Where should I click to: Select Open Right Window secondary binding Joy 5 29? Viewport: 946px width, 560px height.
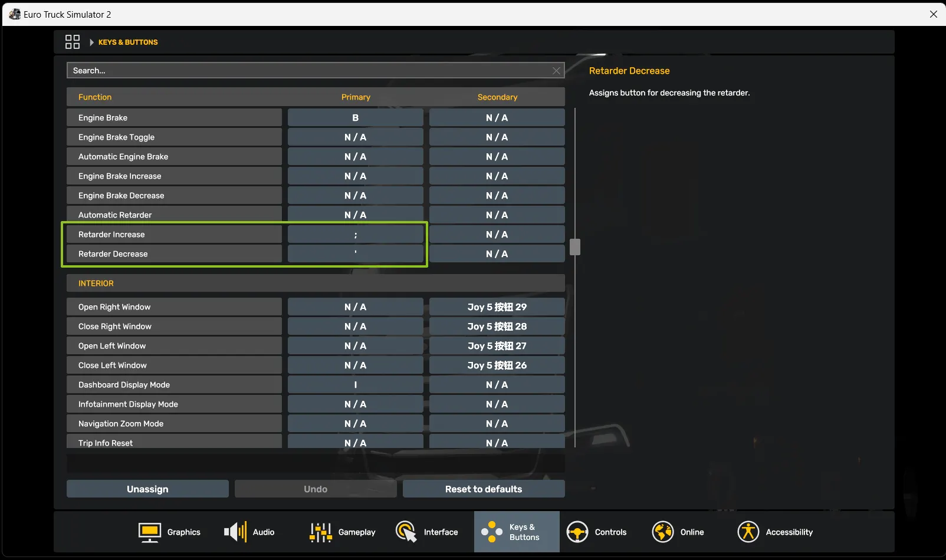coord(497,307)
